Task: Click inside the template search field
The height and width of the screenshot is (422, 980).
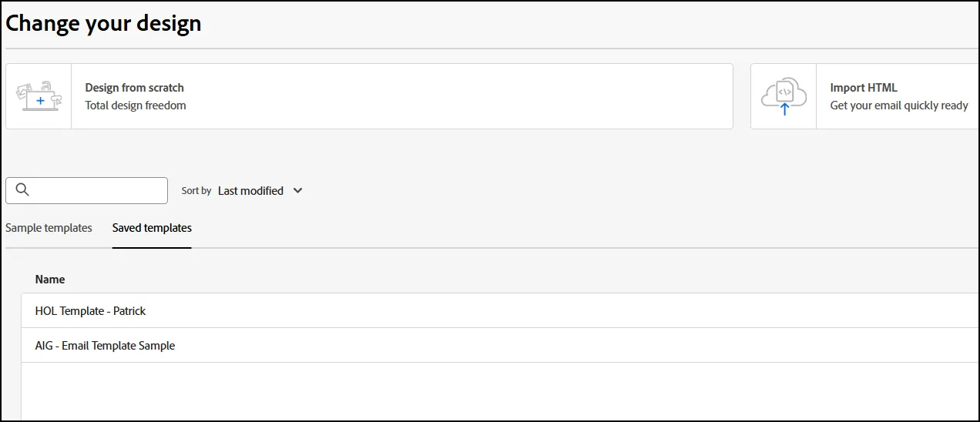Action: (86, 190)
